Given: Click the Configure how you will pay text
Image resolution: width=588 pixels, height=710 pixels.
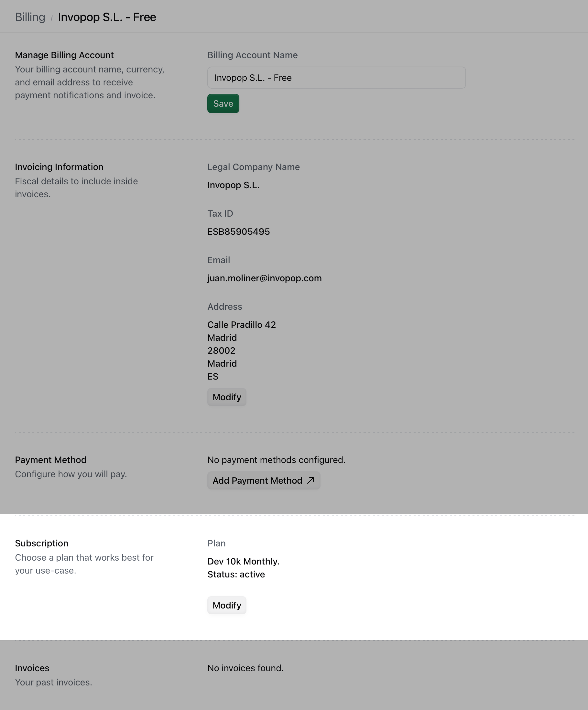Looking at the screenshot, I should click(x=71, y=474).
